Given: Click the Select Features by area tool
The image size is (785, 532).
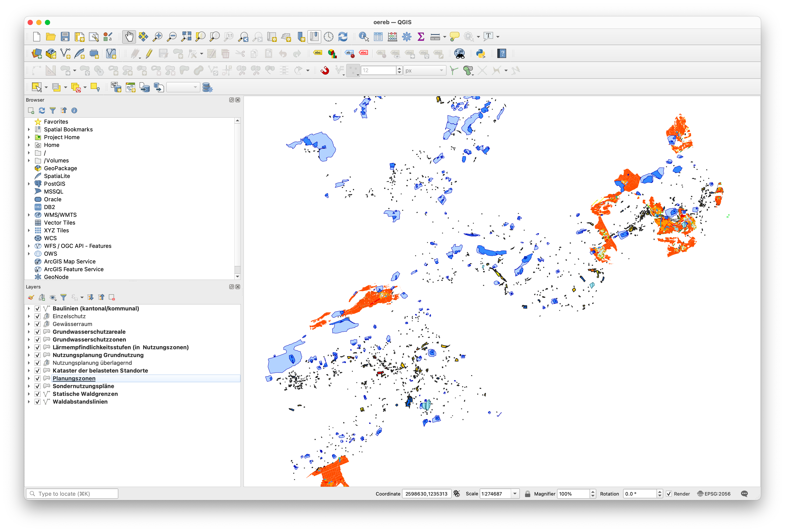Looking at the screenshot, I should [x=37, y=87].
